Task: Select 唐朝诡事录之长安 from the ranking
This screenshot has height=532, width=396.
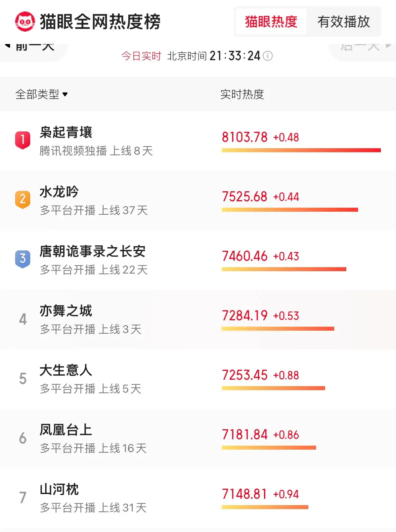Action: pyautogui.click(x=92, y=251)
